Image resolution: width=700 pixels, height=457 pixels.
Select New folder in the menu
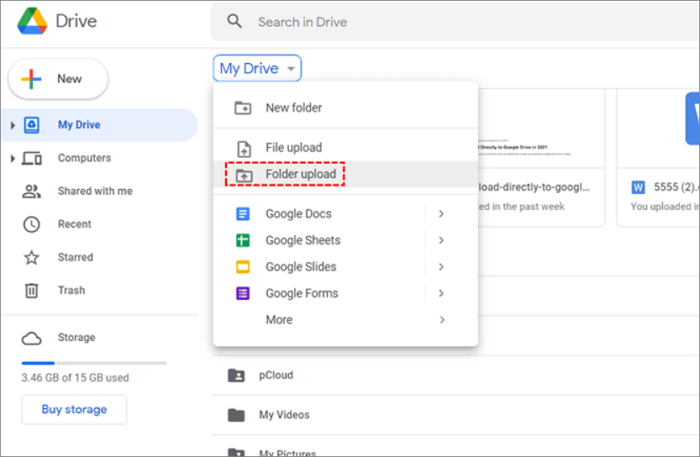293,108
